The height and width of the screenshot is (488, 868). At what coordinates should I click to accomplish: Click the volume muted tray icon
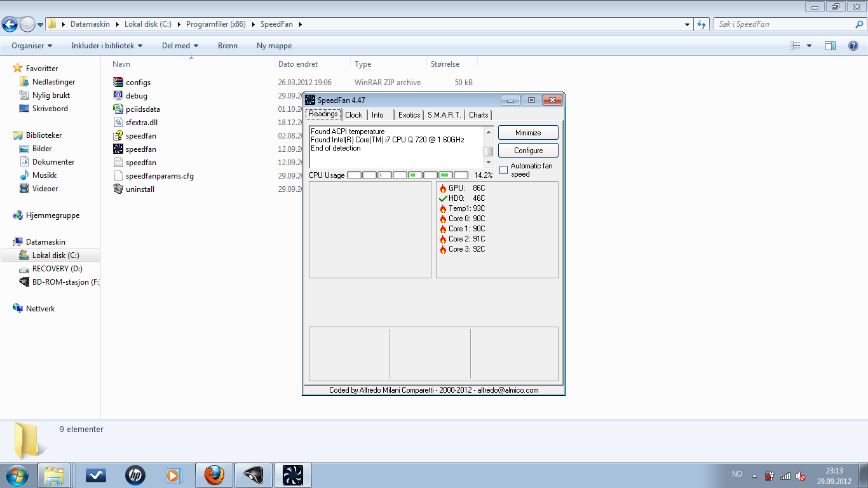(x=801, y=475)
